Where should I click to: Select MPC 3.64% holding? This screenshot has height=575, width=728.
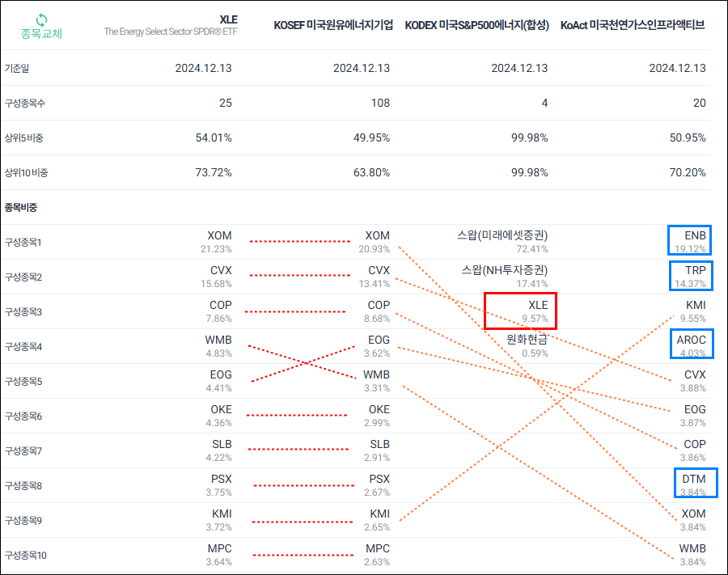(219, 555)
